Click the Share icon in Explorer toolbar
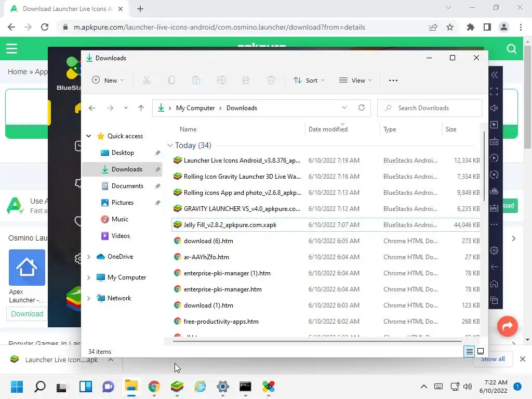The image size is (532, 399). pos(246,81)
